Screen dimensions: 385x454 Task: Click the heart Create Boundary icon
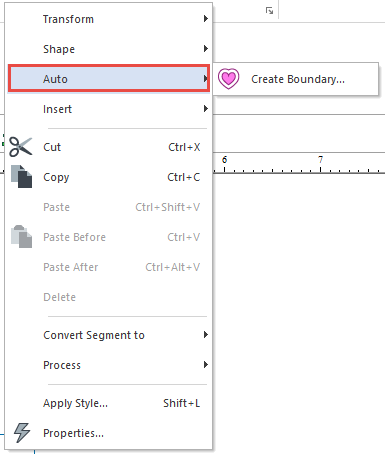tap(228, 79)
